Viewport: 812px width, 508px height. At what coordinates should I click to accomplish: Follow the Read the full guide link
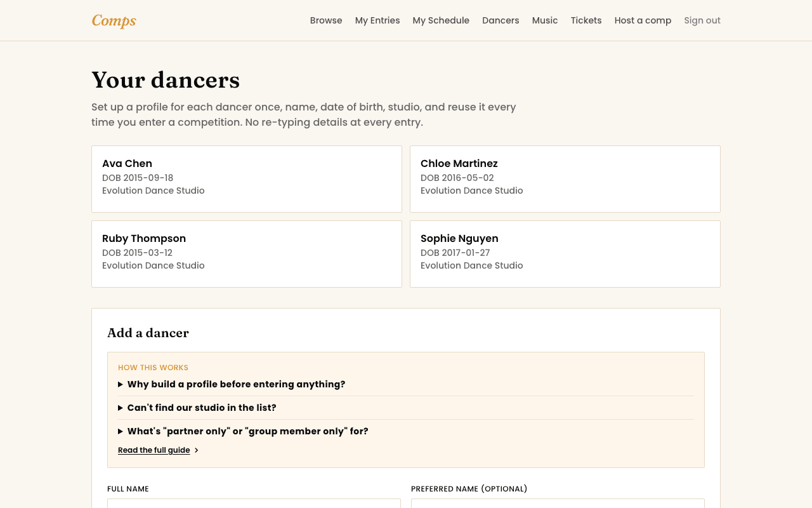tap(154, 450)
